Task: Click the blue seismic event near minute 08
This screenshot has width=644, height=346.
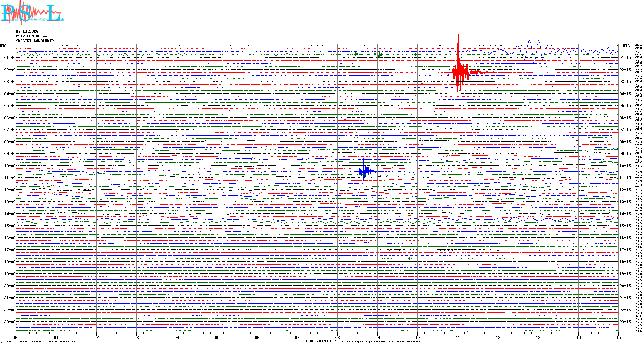Action: [364, 171]
